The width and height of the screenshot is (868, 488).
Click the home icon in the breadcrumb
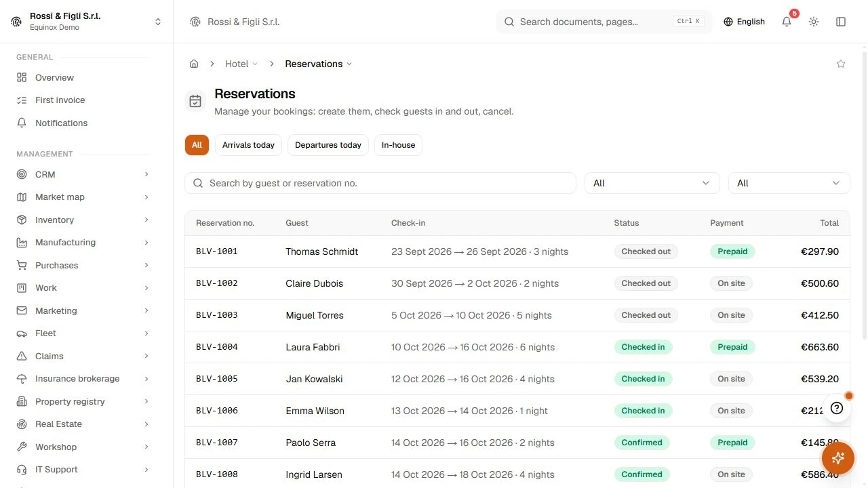[194, 64]
